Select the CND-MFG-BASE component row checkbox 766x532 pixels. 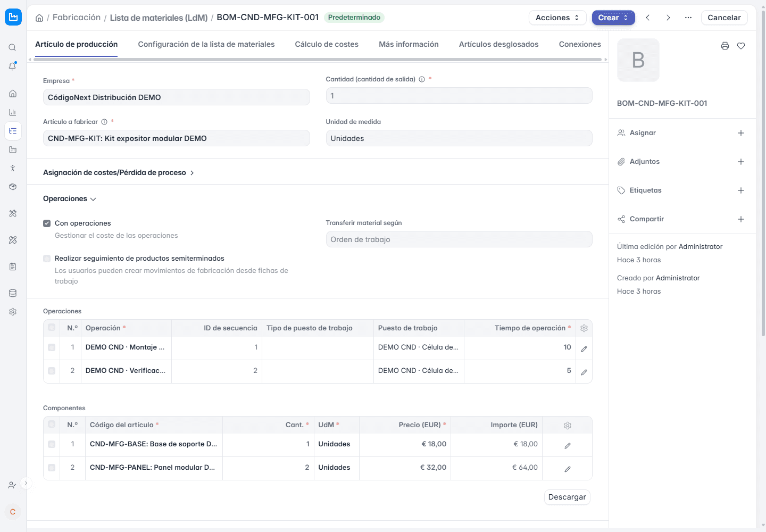pos(52,444)
